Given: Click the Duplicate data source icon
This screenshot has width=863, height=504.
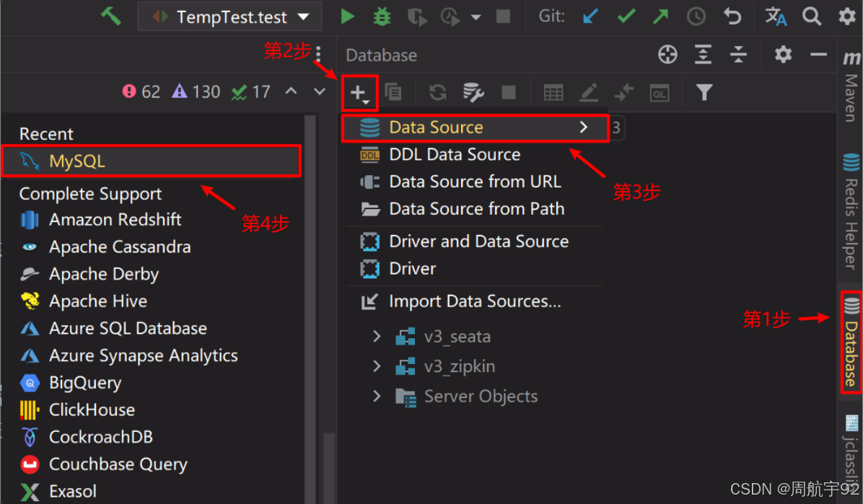Looking at the screenshot, I should [x=393, y=92].
